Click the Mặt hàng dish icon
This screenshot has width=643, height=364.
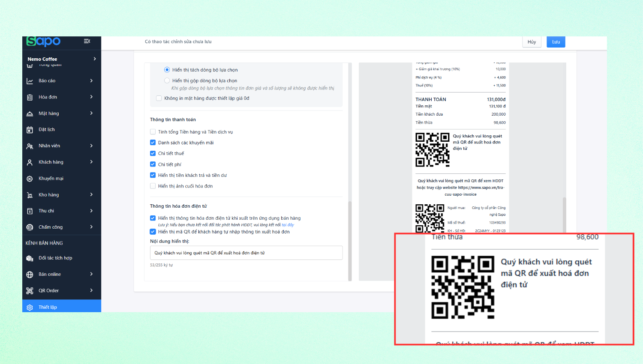[x=30, y=113]
